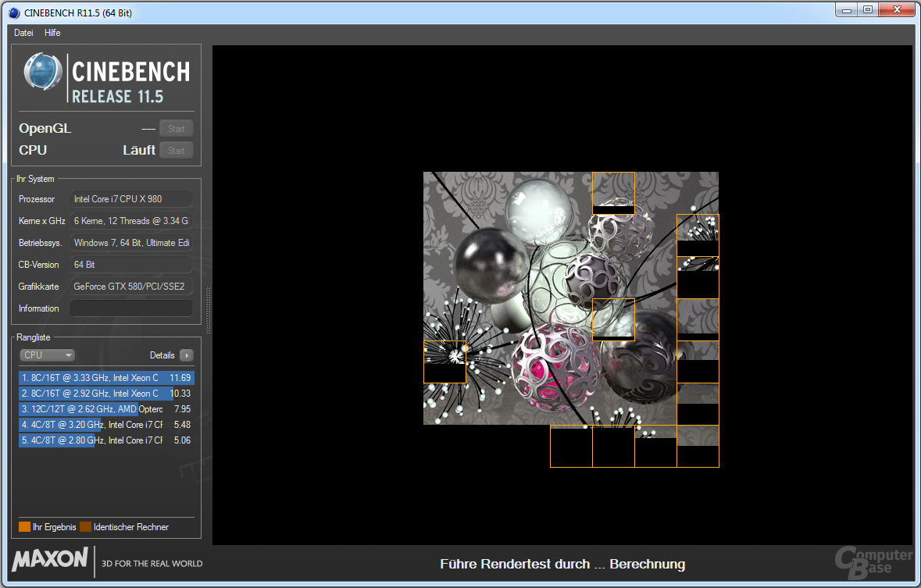Viewport: 921px width, 588px height.
Task: Click the CPU Start button
Action: coord(177,151)
